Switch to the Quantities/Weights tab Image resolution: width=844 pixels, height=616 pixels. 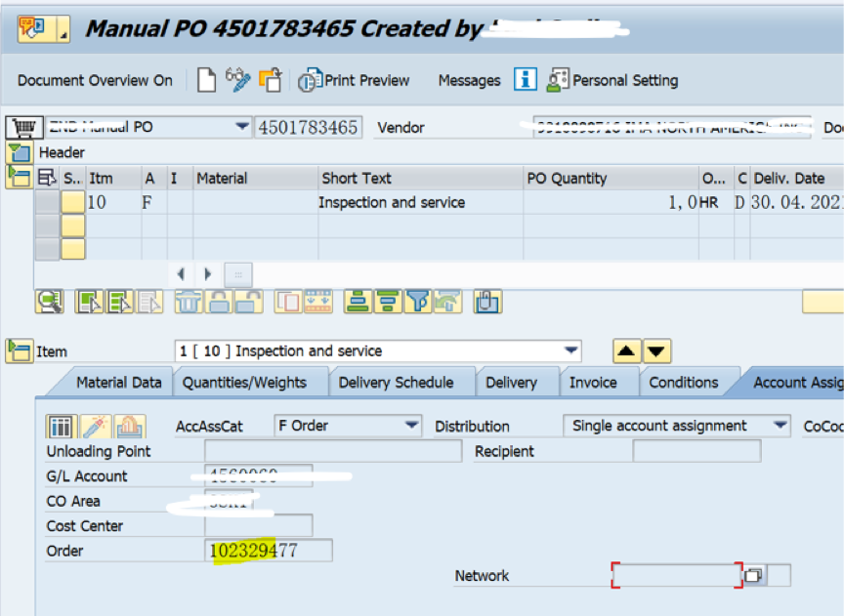(244, 383)
